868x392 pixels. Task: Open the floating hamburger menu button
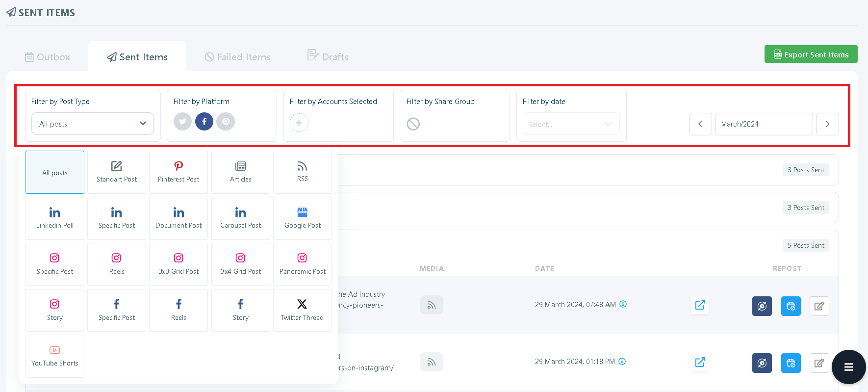tap(849, 367)
